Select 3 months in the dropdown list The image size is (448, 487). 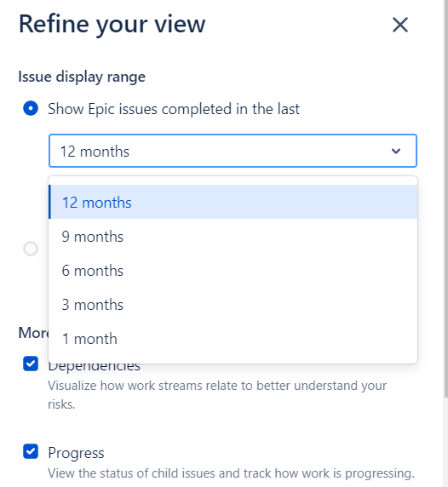click(233, 305)
